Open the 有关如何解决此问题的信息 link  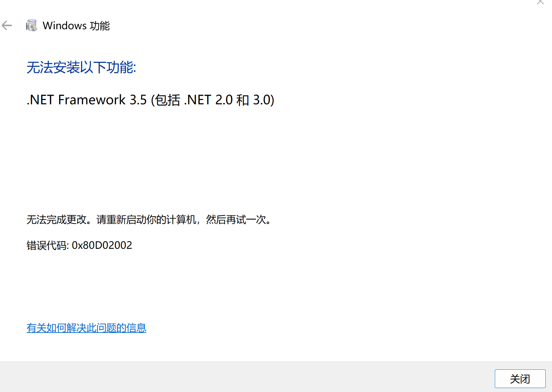(x=86, y=328)
